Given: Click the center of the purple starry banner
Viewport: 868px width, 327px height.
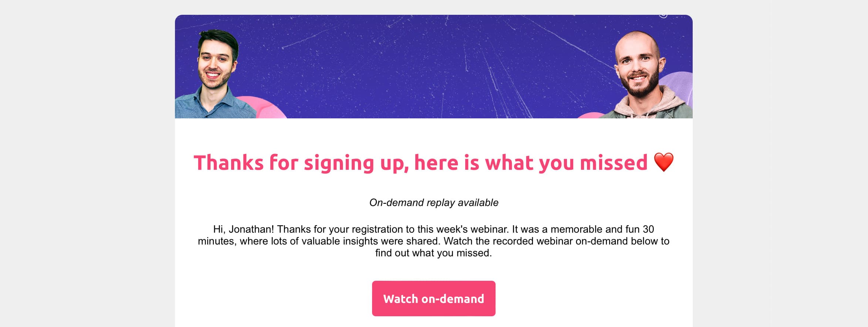Looking at the screenshot, I should [x=433, y=67].
